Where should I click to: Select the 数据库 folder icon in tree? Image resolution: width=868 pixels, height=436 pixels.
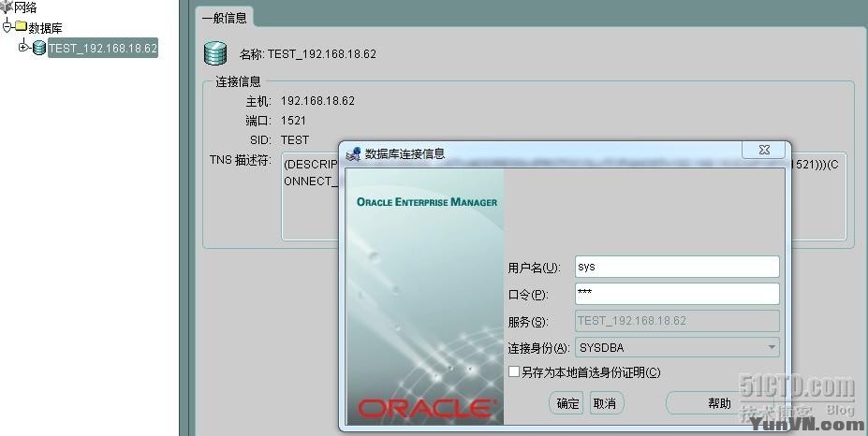pyautogui.click(x=21, y=26)
